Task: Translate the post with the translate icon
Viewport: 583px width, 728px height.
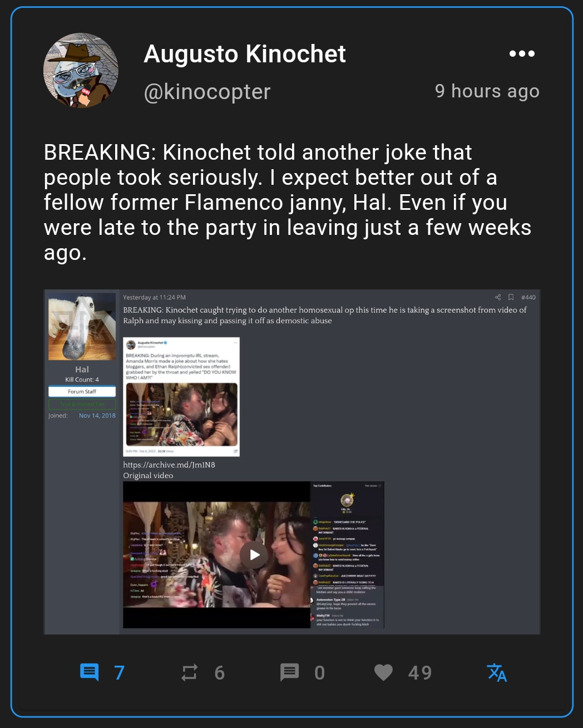Action: [497, 672]
